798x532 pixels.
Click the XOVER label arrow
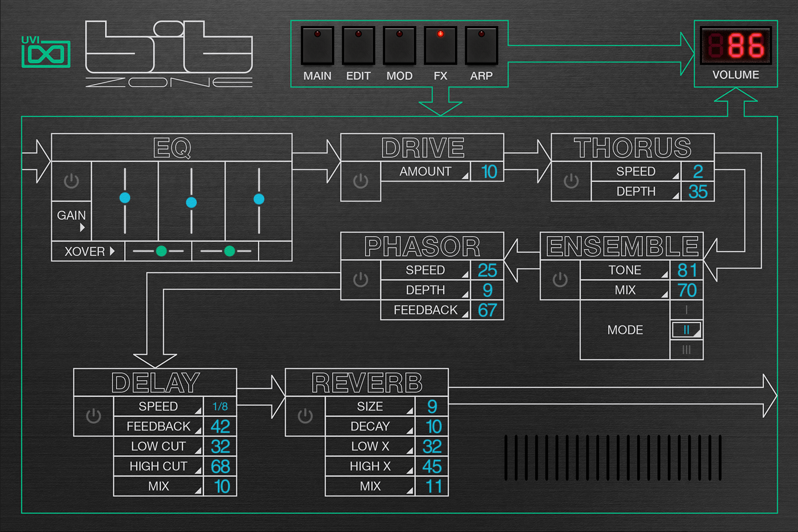112,251
